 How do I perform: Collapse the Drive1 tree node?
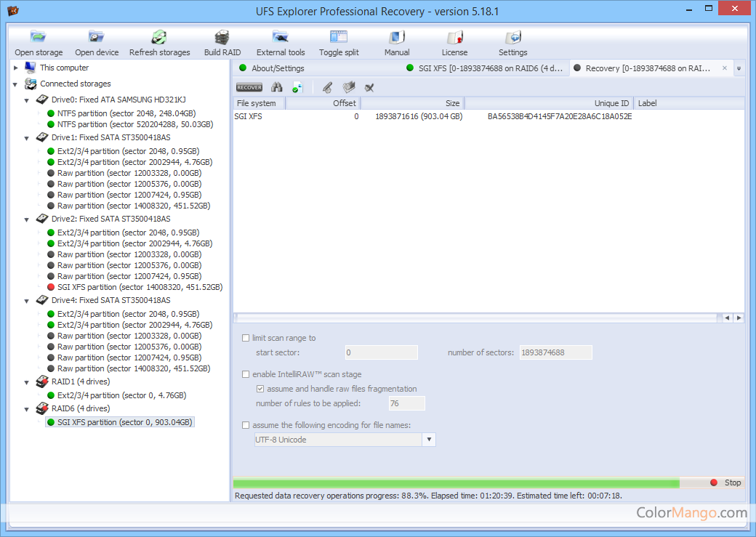[x=26, y=138]
